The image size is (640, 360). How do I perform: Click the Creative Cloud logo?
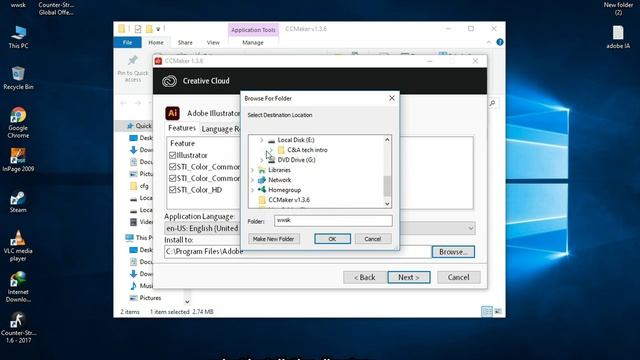pos(169,81)
